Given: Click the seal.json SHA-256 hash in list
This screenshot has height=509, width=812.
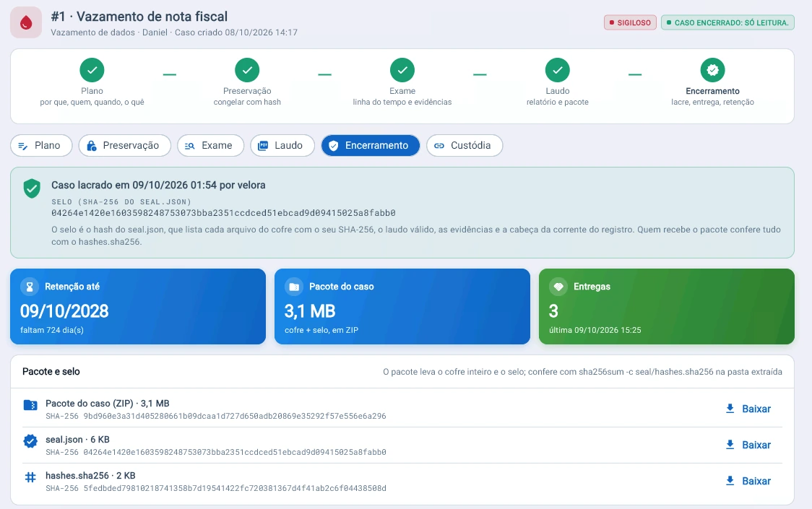Looking at the screenshot, I should click(235, 452).
